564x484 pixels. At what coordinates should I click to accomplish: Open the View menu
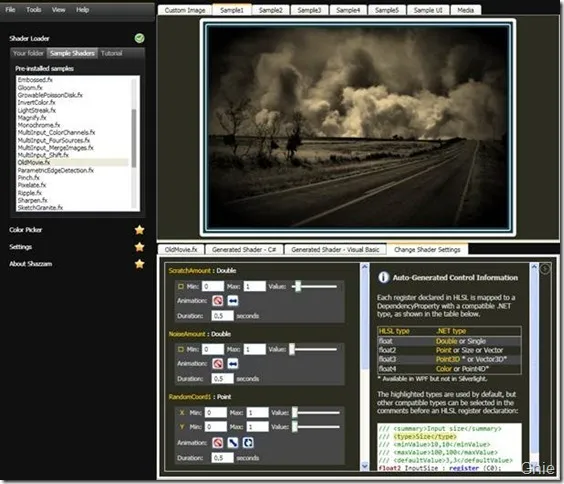pos(58,10)
